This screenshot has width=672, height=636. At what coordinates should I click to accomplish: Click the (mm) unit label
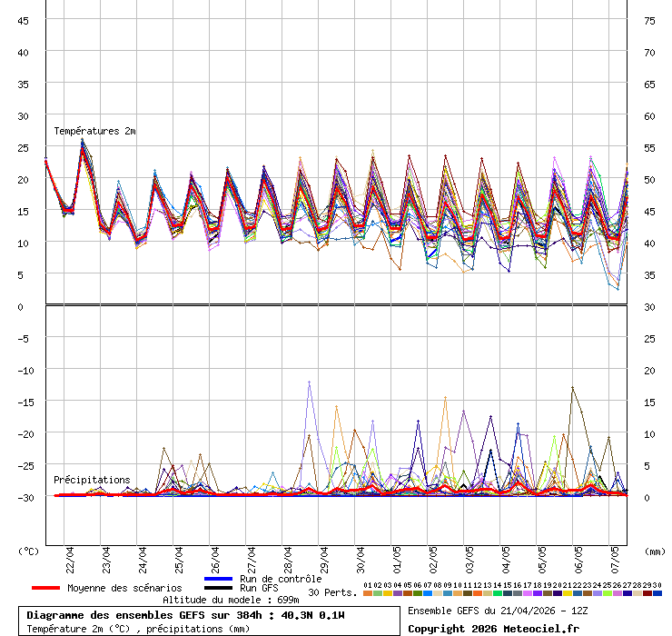click(655, 551)
